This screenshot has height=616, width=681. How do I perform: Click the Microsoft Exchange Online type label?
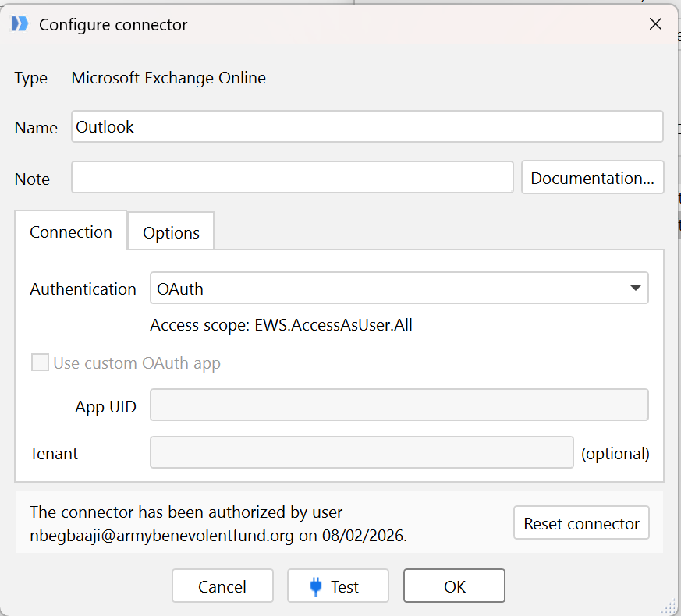168,78
